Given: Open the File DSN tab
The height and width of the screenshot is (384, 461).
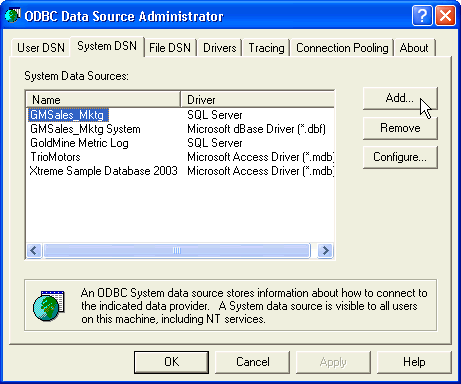Looking at the screenshot, I should [170, 48].
